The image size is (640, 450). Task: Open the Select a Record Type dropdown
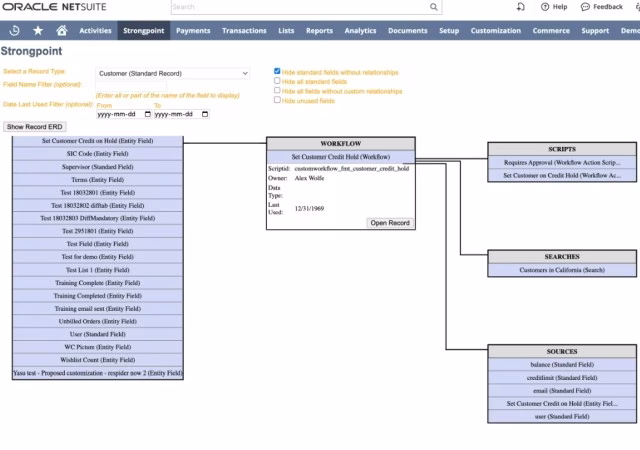click(173, 74)
